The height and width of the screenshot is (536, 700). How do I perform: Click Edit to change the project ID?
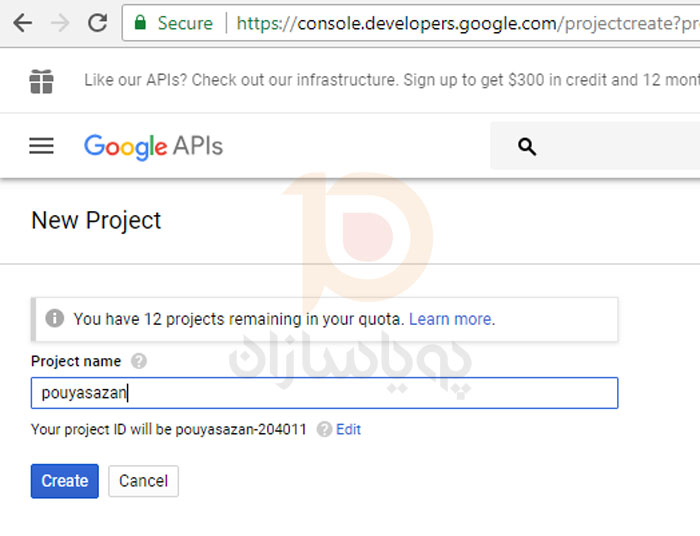348,429
